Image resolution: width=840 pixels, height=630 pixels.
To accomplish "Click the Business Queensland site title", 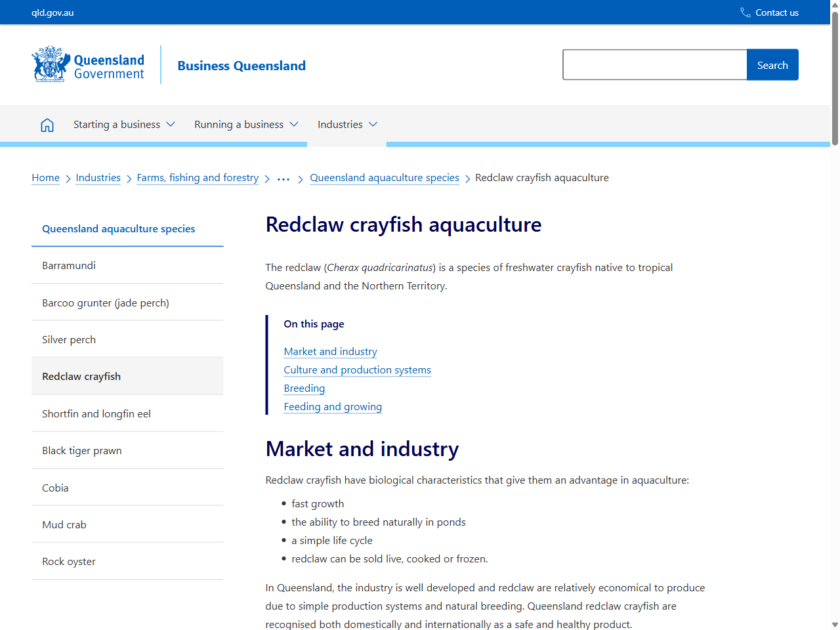I will 241,66.
